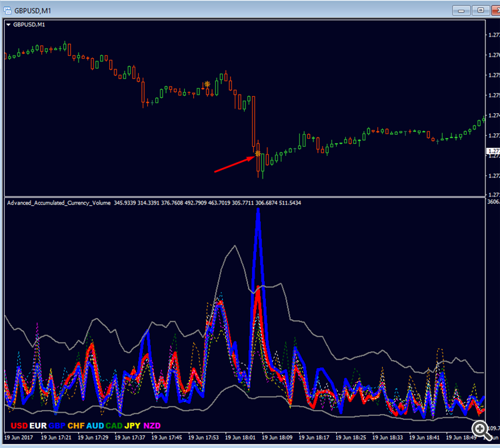Click the indicator value 376.7608

click(x=172, y=203)
